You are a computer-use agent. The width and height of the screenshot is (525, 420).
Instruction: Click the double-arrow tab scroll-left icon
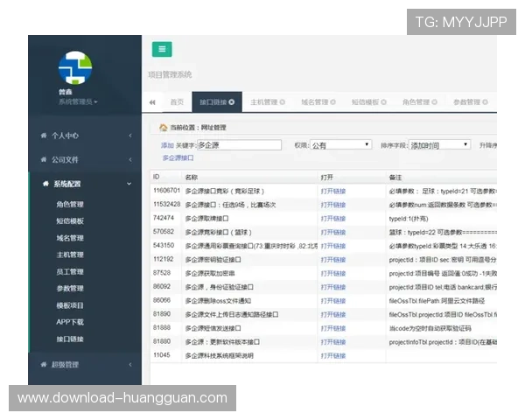coord(152,102)
